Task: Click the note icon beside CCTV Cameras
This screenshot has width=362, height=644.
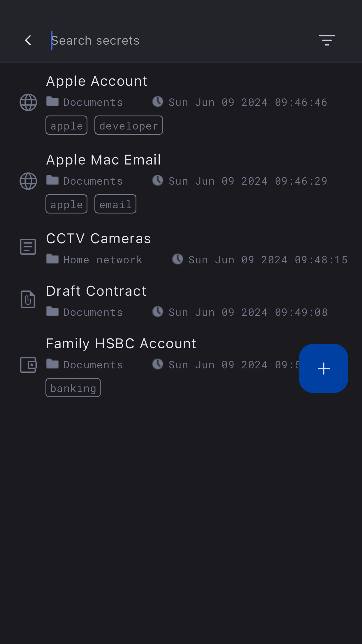Action: (x=28, y=247)
